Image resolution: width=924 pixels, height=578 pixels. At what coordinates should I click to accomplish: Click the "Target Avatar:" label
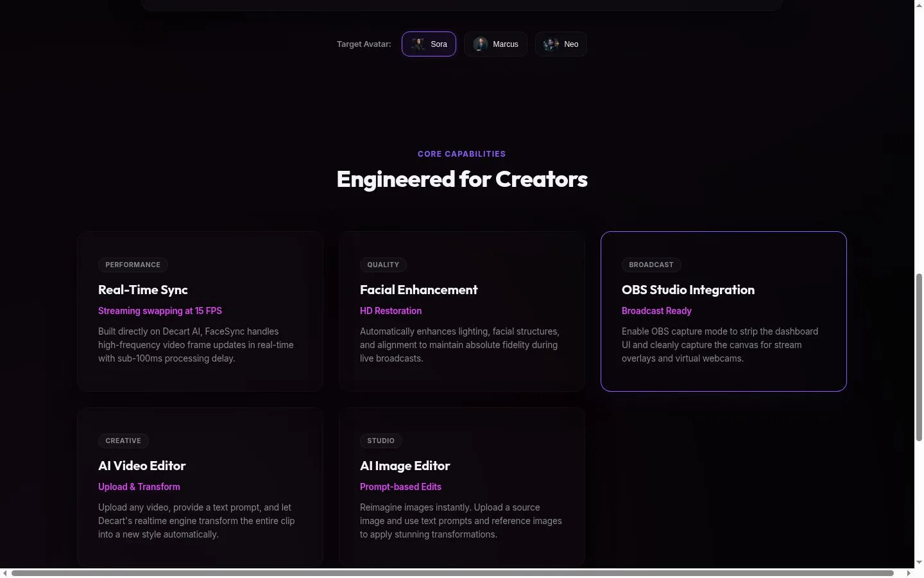tap(364, 44)
